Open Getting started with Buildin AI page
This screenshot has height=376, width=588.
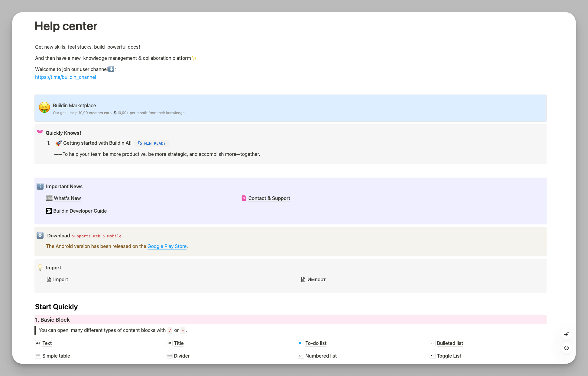point(97,143)
